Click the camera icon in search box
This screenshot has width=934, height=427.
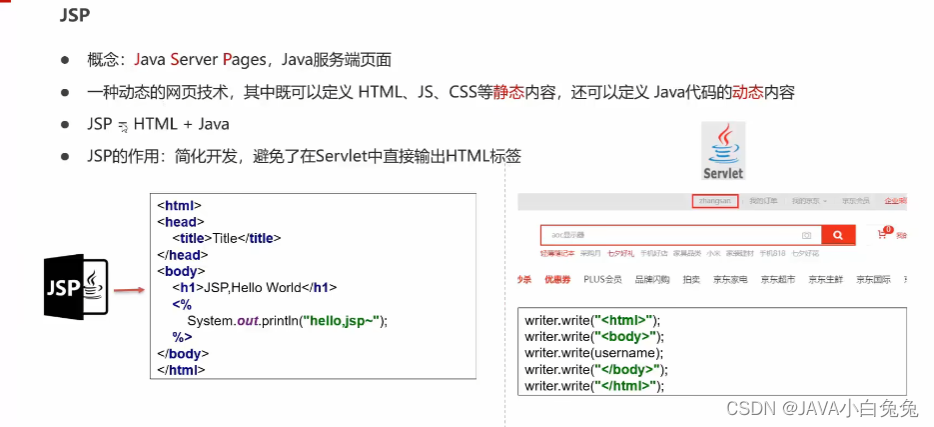click(807, 235)
